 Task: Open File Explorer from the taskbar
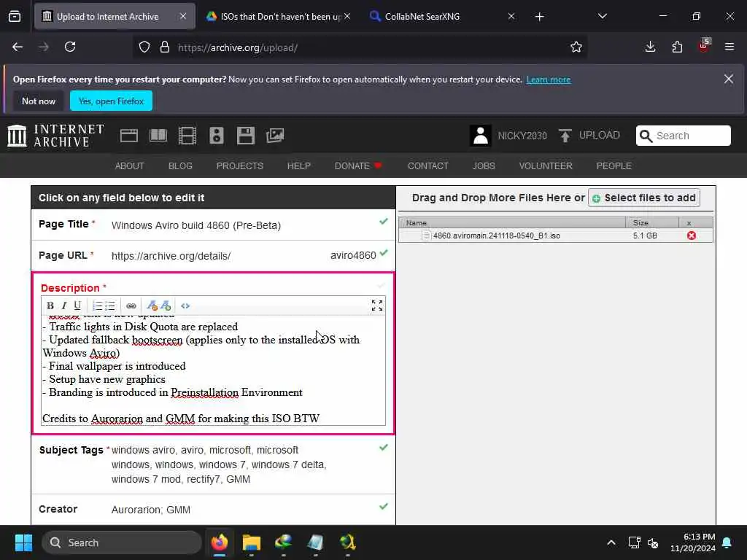tap(252, 542)
